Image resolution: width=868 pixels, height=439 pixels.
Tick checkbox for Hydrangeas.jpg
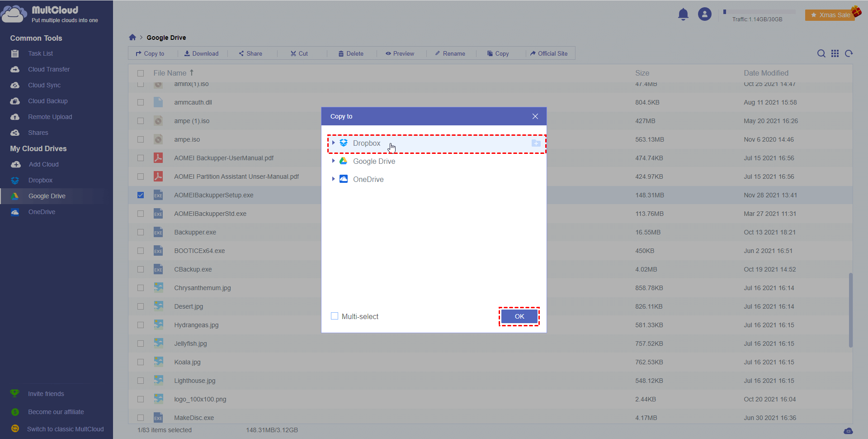pyautogui.click(x=141, y=325)
